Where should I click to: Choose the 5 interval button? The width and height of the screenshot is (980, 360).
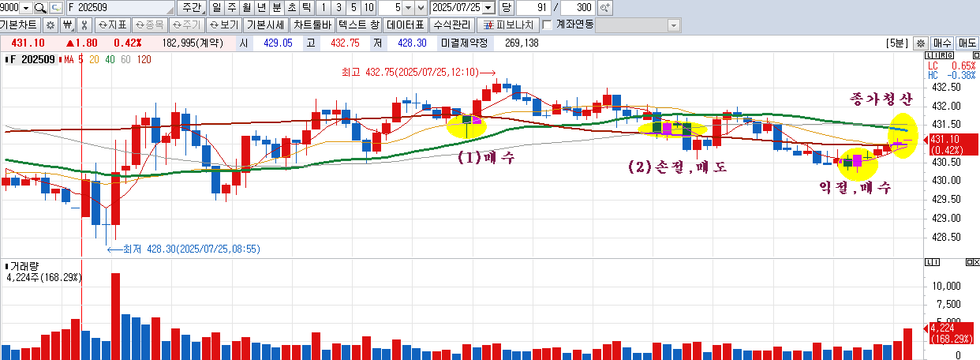click(353, 8)
